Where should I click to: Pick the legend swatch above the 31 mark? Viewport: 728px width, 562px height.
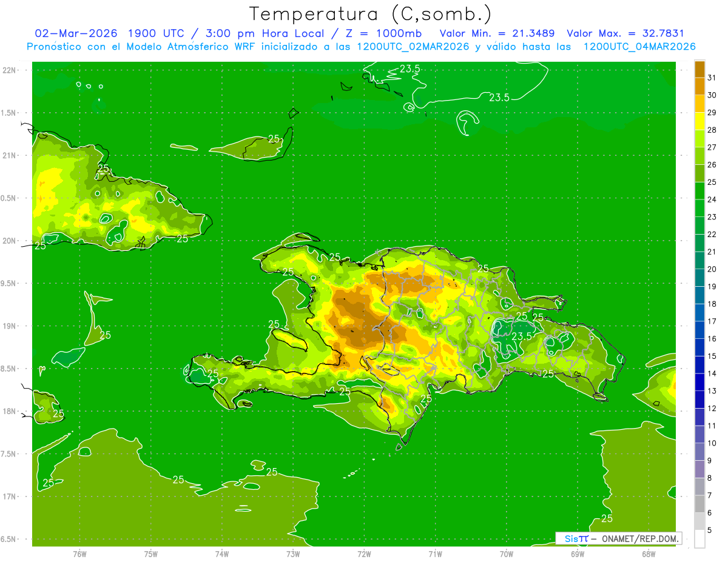click(699, 69)
